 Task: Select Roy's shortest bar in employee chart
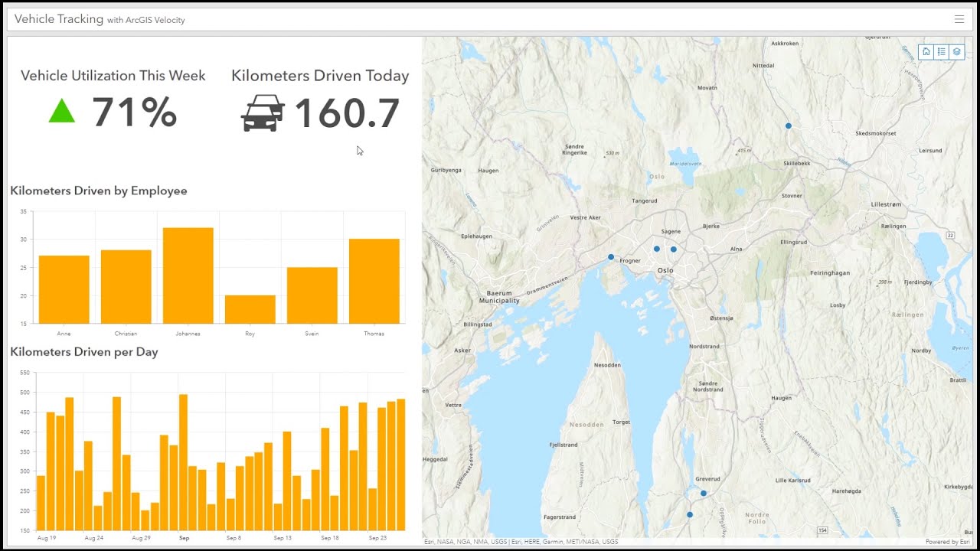(x=250, y=309)
